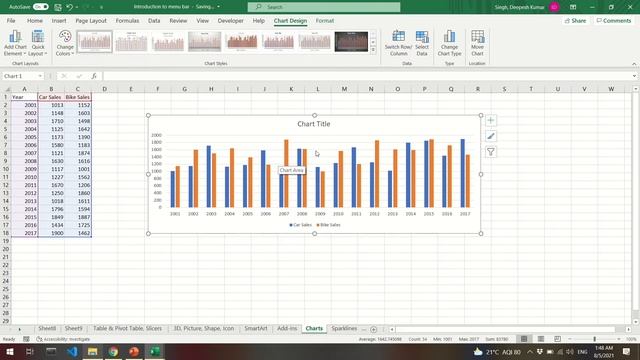
Task: Open the notification center on taskbar
Action: point(627,351)
